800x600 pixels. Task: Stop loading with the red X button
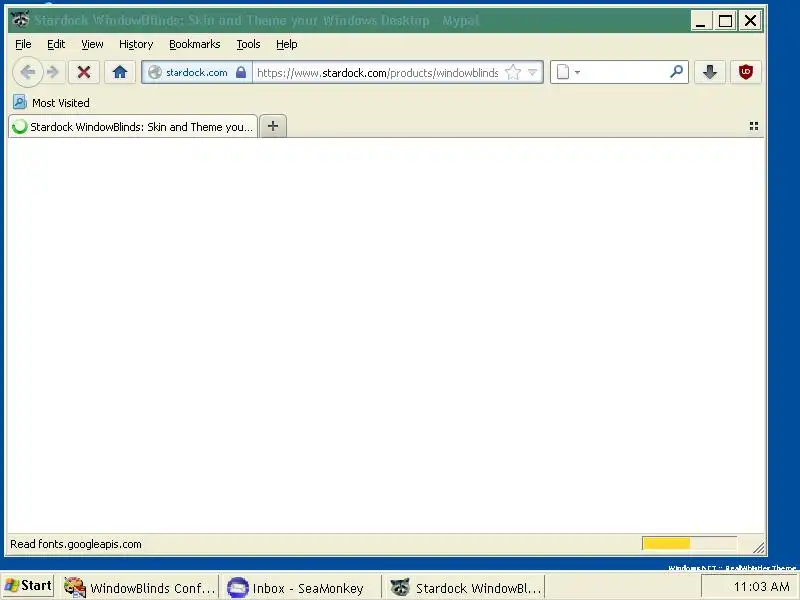click(84, 72)
